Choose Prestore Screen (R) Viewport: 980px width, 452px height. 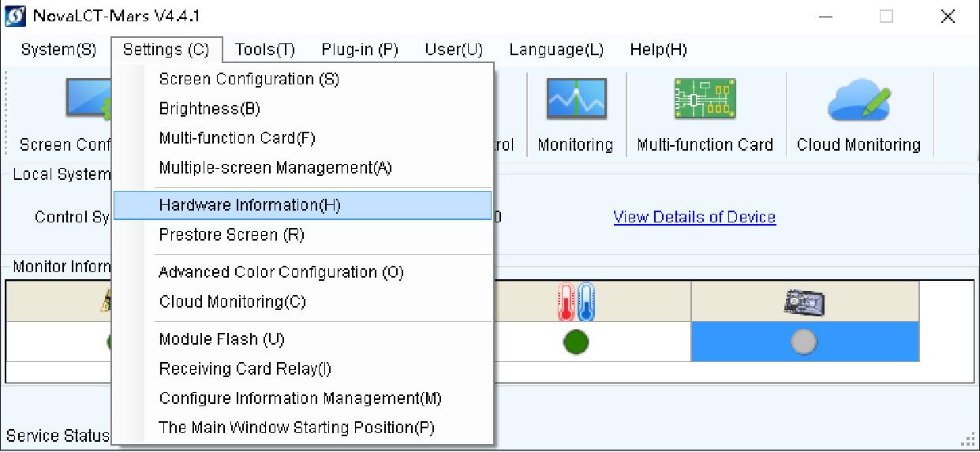tap(303, 234)
